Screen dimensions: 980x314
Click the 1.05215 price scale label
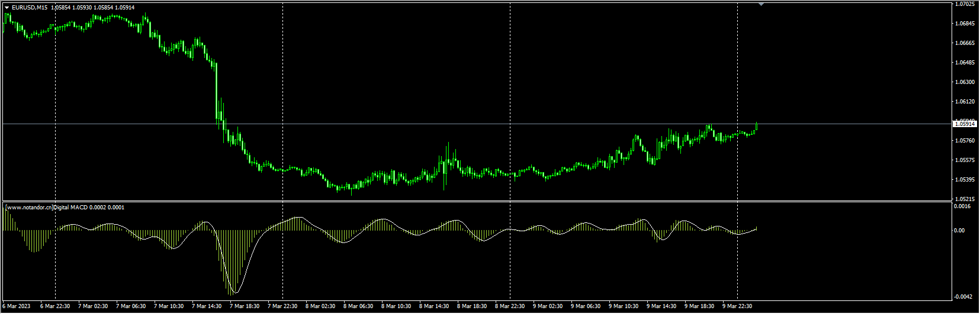click(965, 199)
